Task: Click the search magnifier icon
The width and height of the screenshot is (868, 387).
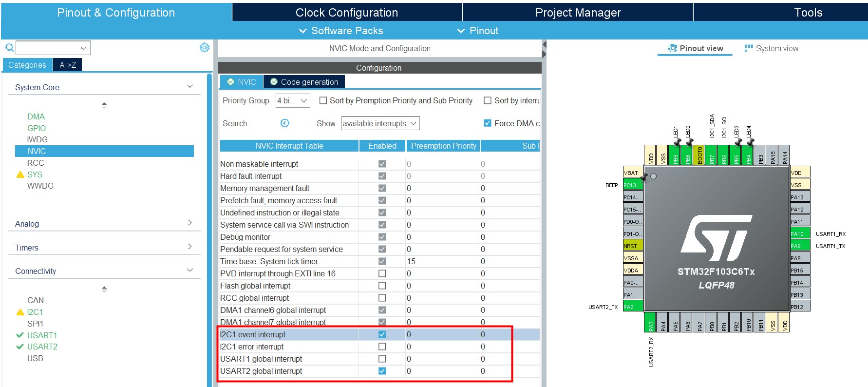Action: 9,48
